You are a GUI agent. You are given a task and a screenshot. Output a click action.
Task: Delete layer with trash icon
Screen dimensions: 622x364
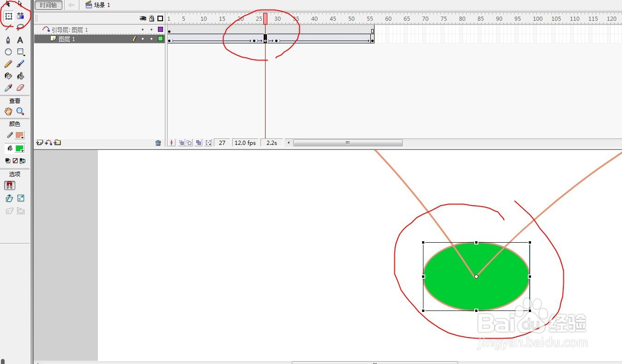158,143
